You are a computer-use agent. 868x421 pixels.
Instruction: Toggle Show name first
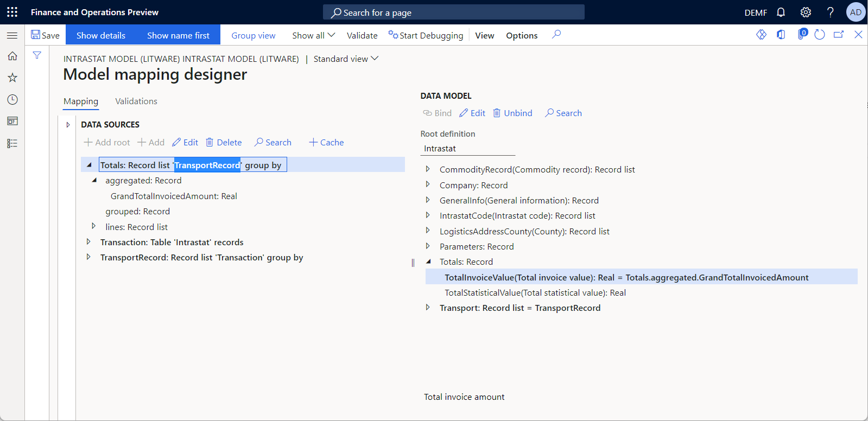[178, 35]
